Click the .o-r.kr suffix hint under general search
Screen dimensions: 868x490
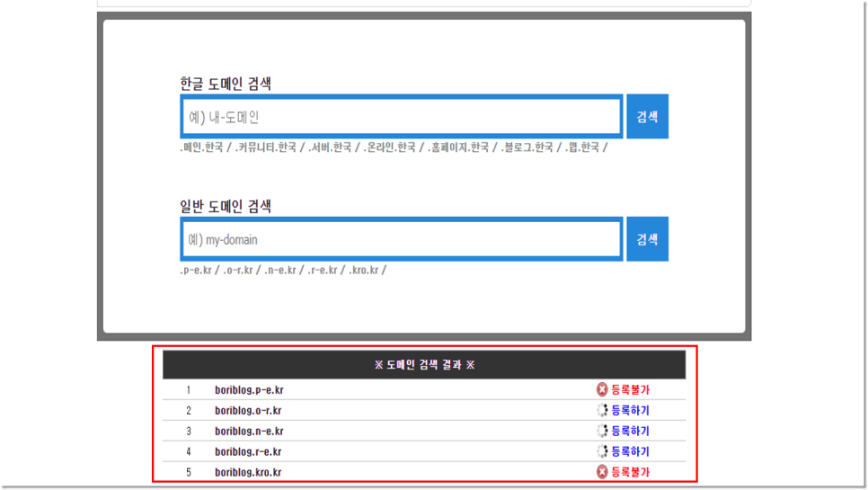[238, 270]
